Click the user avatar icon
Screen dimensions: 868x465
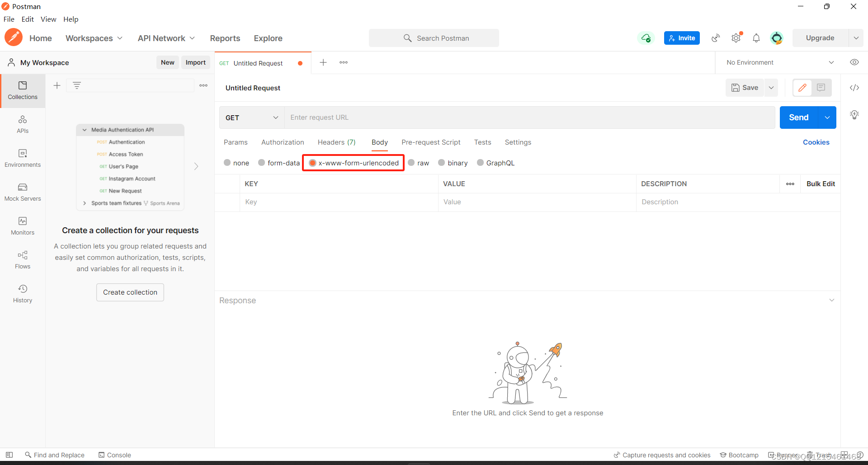click(x=777, y=38)
